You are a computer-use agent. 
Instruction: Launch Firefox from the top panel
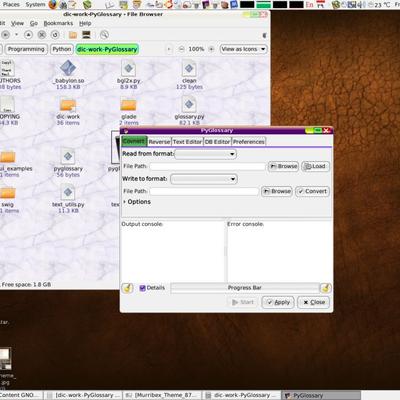coord(53,4)
